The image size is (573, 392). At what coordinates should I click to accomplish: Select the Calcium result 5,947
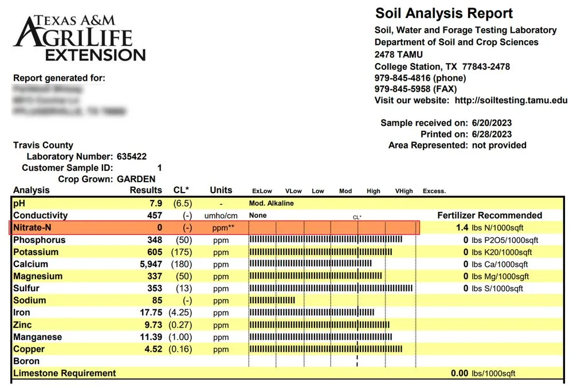[150, 264]
